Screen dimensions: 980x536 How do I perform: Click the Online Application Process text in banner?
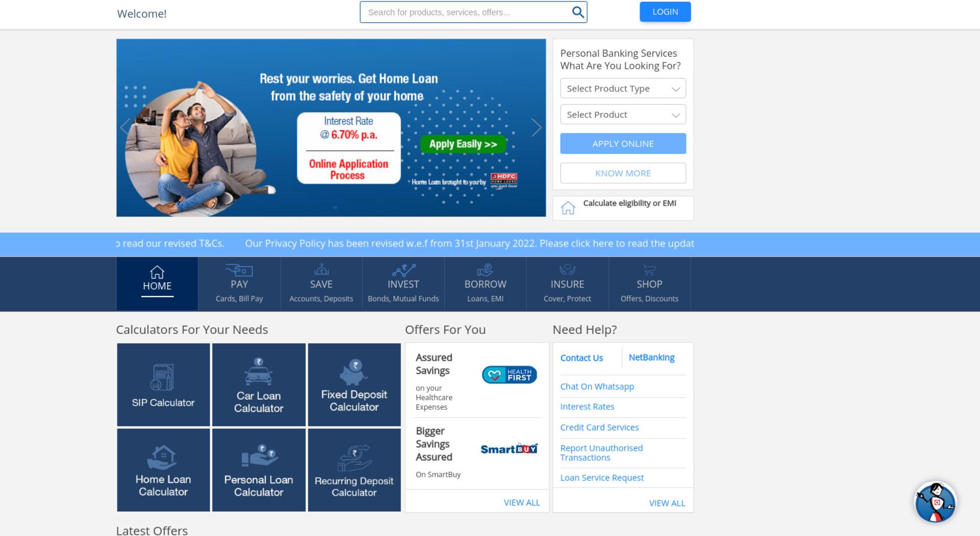[348, 169]
